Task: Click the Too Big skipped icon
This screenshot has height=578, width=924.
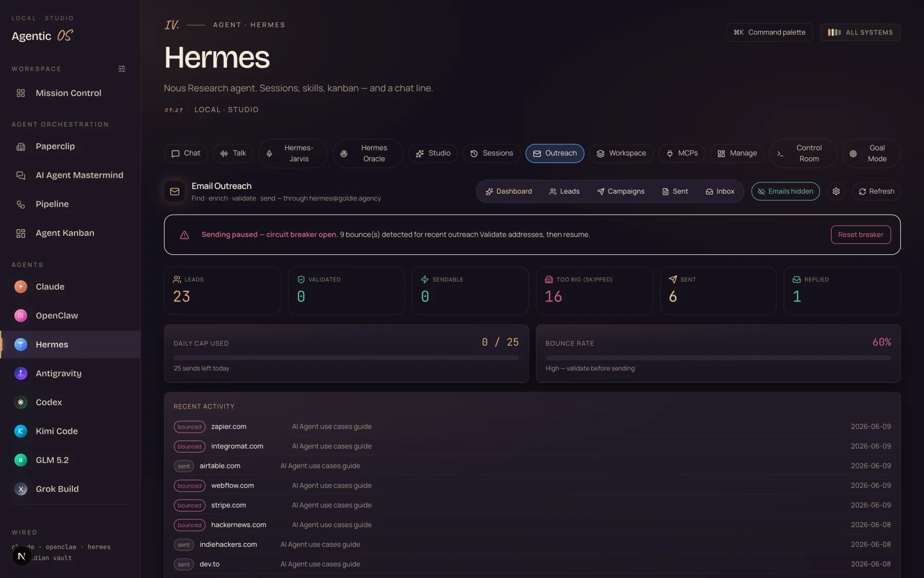Action: [x=549, y=279]
